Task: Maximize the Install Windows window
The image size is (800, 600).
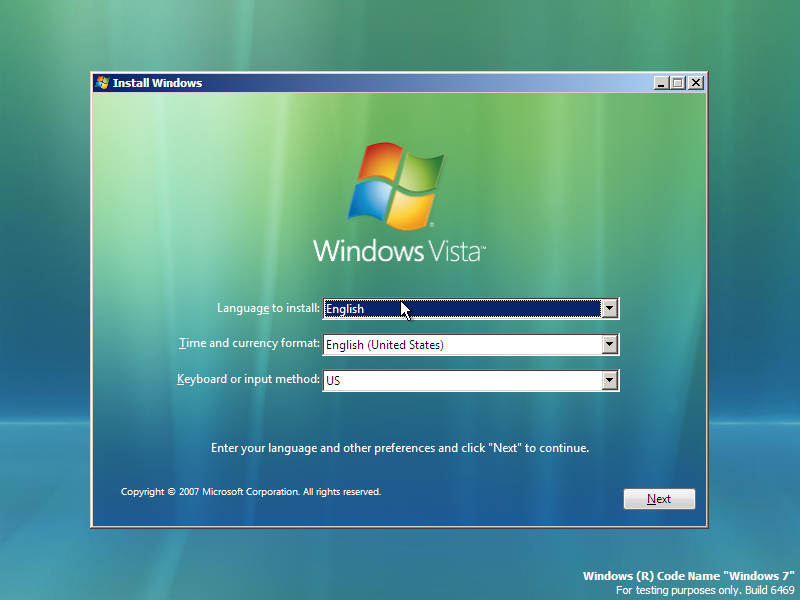Action: click(x=678, y=83)
